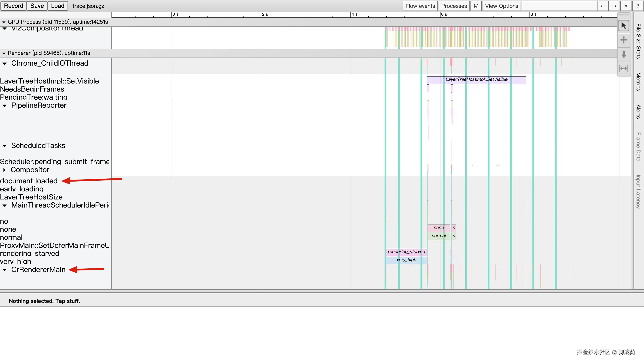Toggle Flow events display
This screenshot has width=644, height=364.
[x=420, y=6]
